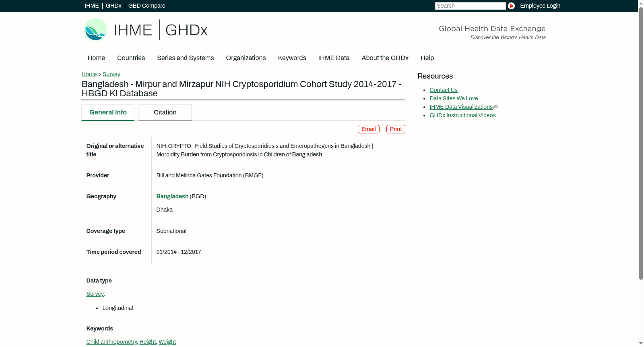
Task: Open the Help menu
Action: click(x=427, y=58)
